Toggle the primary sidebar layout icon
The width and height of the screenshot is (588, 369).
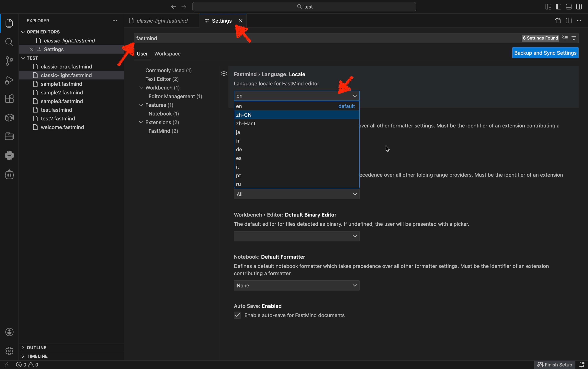[558, 7]
